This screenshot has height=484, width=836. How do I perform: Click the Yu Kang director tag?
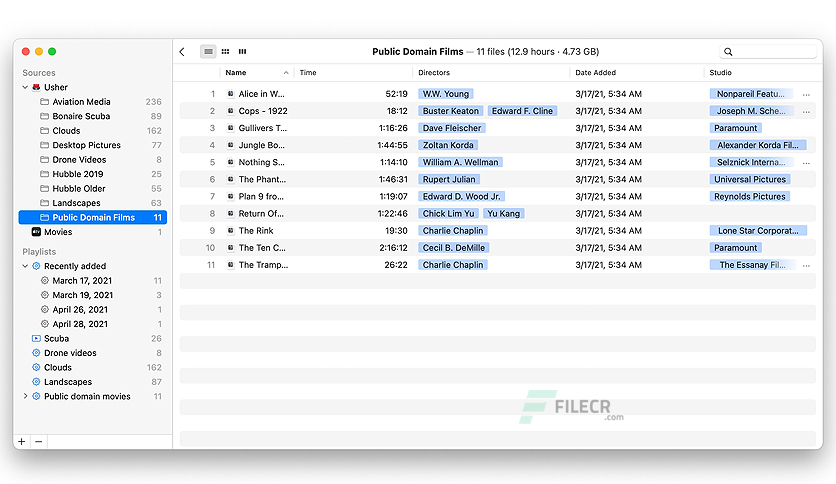tap(504, 214)
